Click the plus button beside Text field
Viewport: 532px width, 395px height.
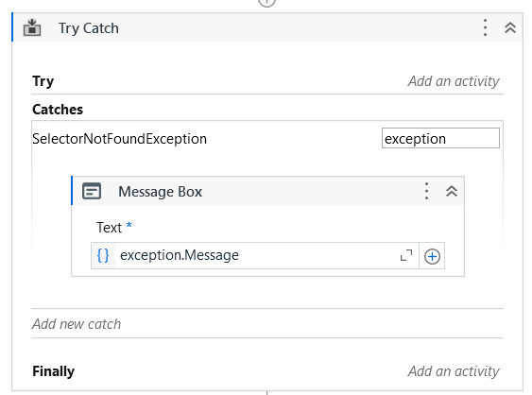(432, 256)
